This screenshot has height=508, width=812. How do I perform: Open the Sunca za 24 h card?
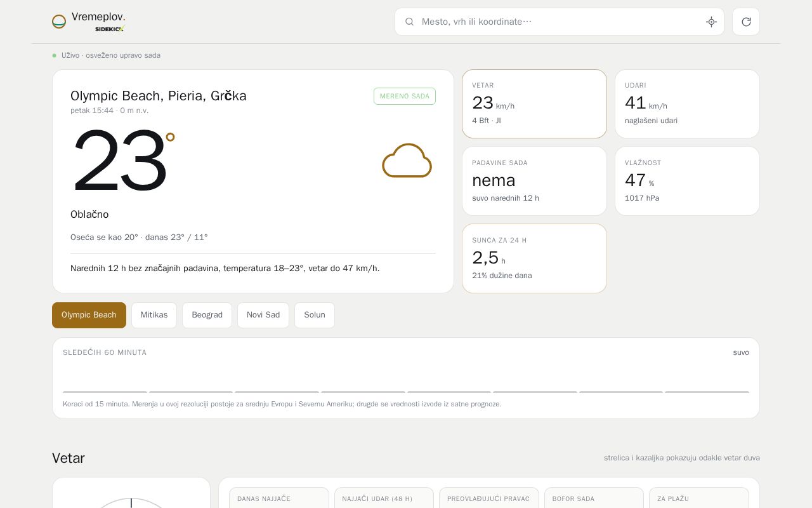pyautogui.click(x=534, y=258)
